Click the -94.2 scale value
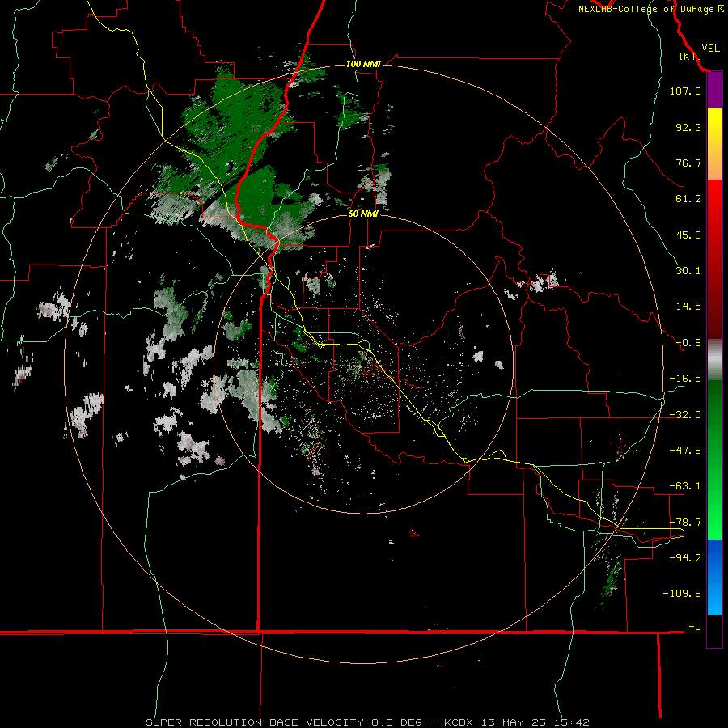This screenshot has width=728, height=728. (685, 557)
